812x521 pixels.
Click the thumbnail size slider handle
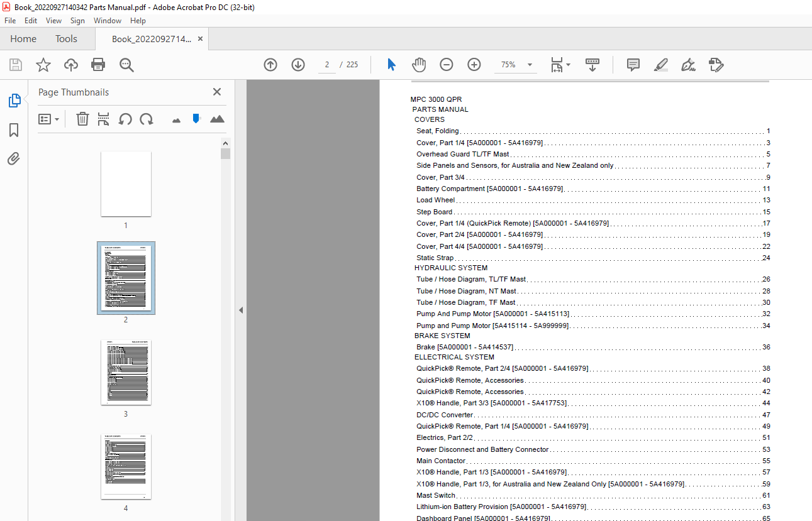point(196,118)
